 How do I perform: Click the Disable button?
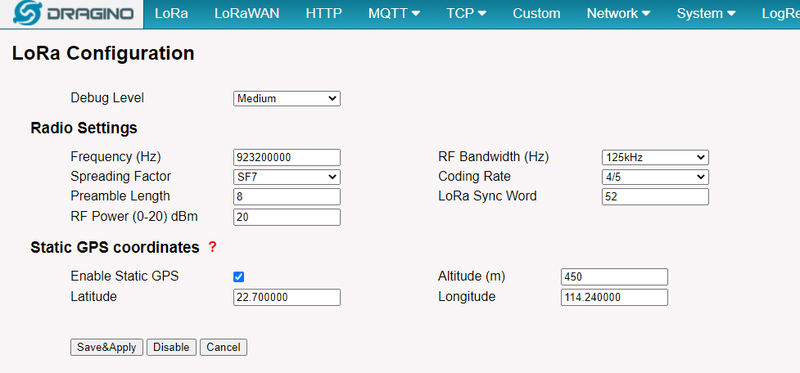171,347
